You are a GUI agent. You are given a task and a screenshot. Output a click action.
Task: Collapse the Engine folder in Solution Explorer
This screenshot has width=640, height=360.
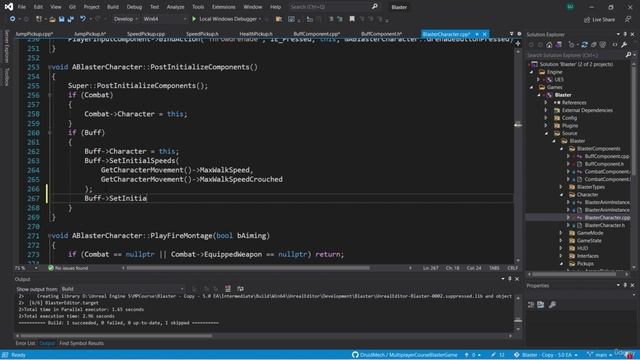531,72
